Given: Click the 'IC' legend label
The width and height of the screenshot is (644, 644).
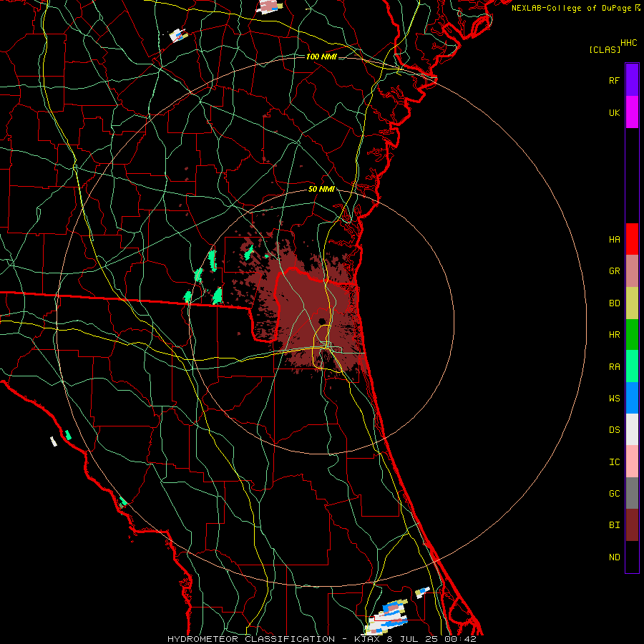Looking at the screenshot, I should pos(614,462).
